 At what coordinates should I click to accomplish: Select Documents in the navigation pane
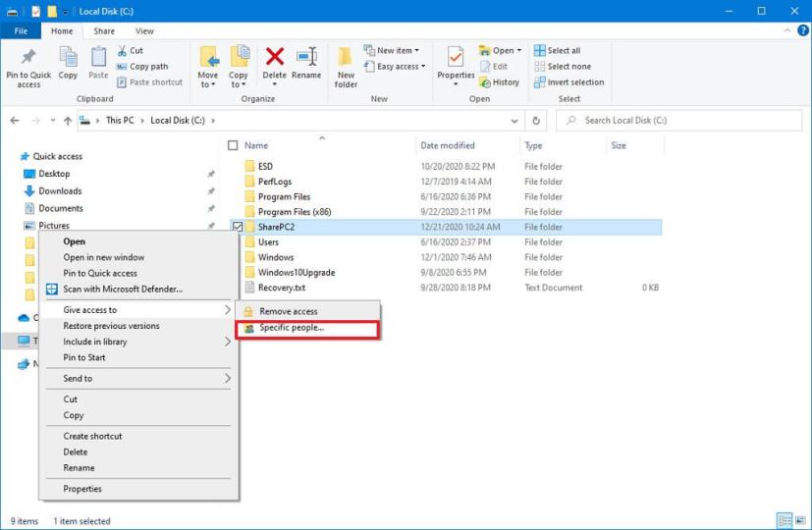pos(53,208)
